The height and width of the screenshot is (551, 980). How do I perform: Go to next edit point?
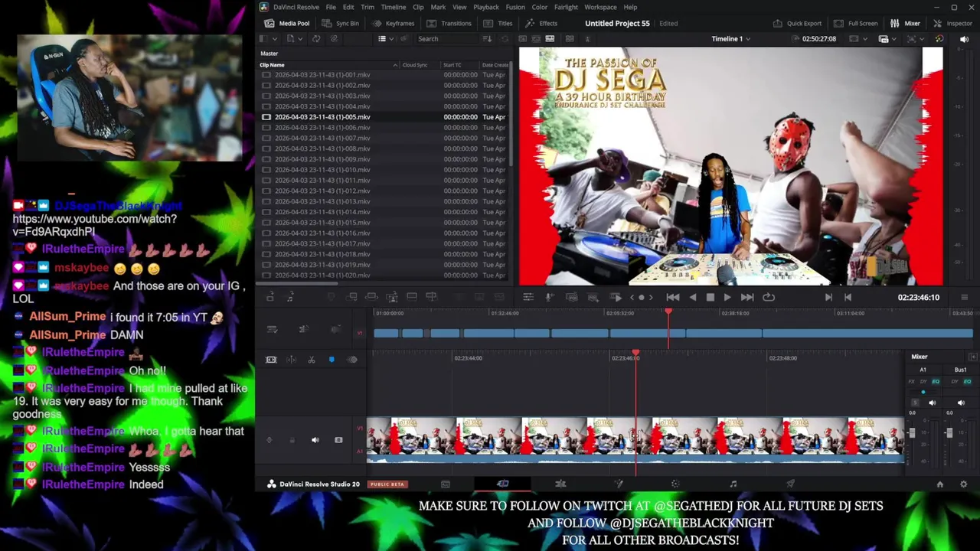(x=828, y=297)
